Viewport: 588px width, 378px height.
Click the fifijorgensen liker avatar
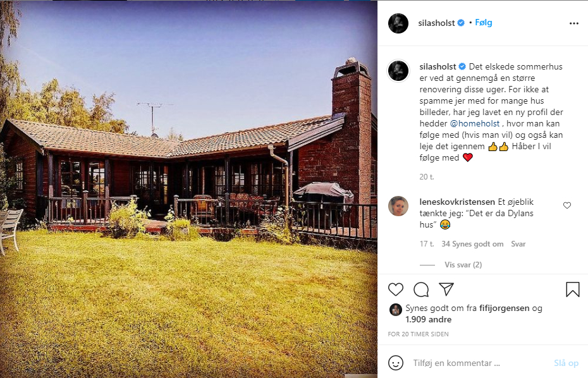point(396,310)
